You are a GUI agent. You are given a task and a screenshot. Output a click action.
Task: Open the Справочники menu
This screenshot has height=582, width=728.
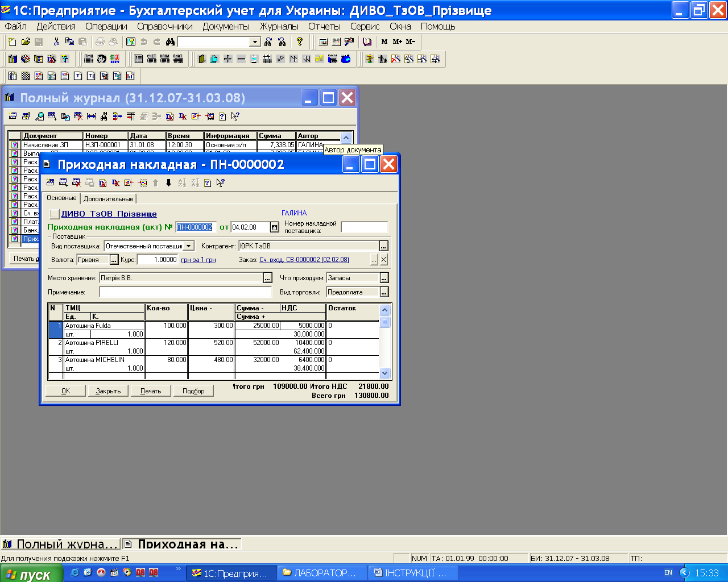[x=165, y=26]
